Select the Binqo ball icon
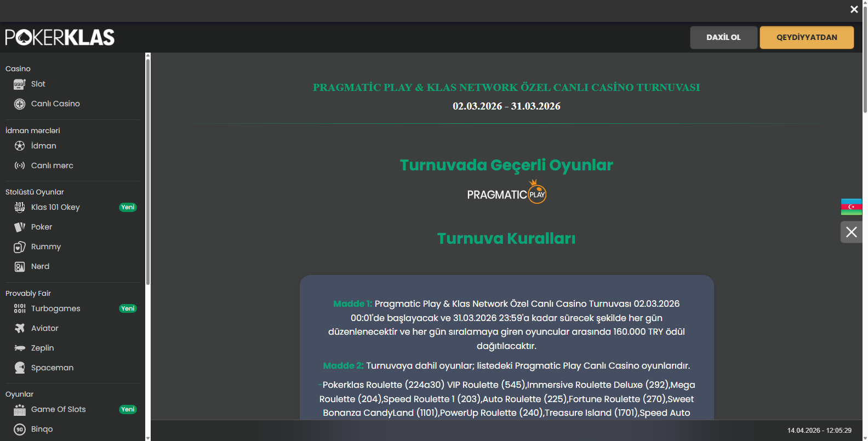 click(x=20, y=429)
